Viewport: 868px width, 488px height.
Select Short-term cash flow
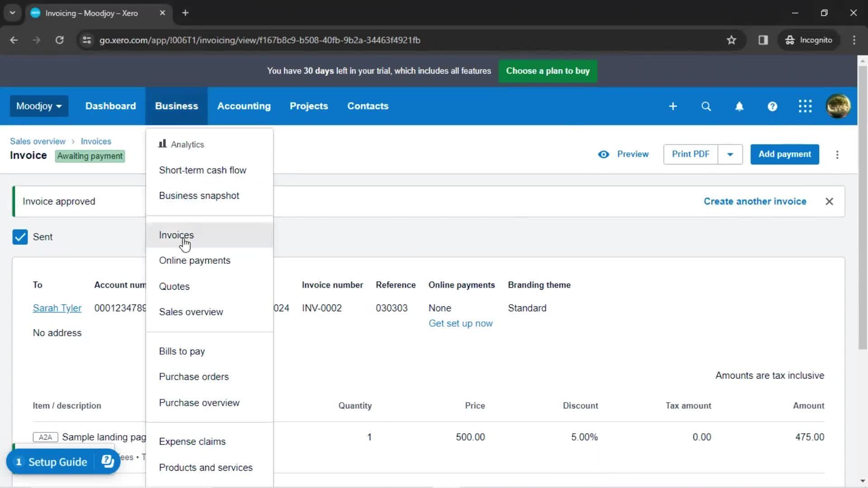tap(209, 170)
